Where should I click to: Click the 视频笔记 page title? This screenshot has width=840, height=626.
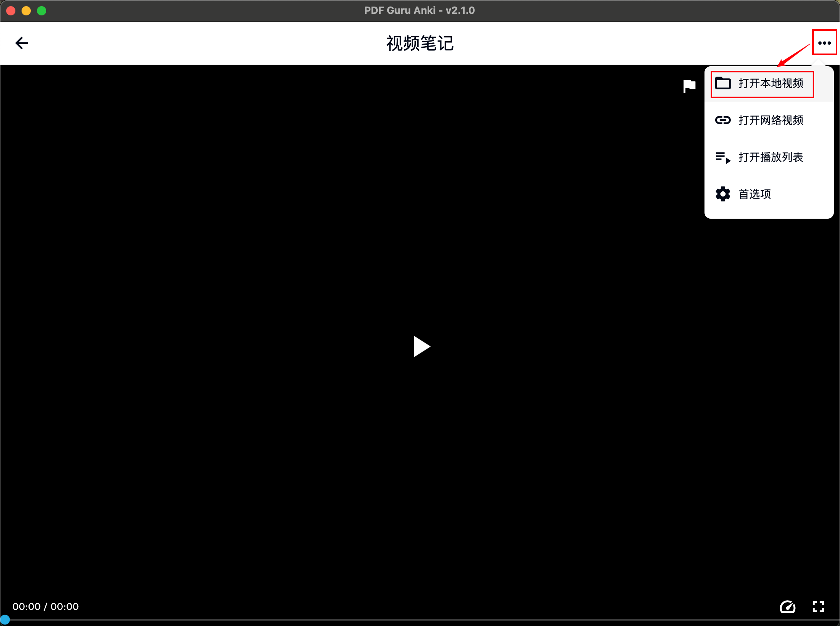(420, 43)
